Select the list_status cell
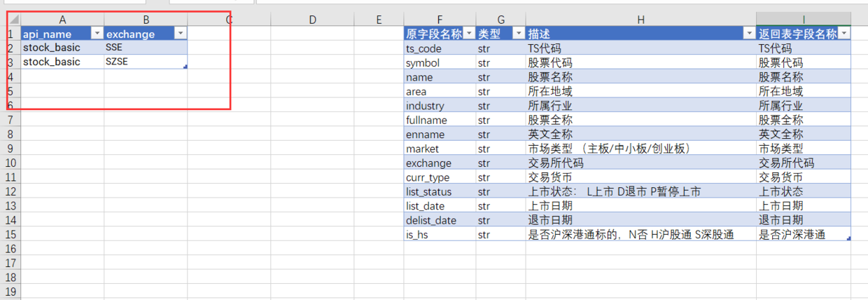Screen dimensions: 868x300 (440, 191)
